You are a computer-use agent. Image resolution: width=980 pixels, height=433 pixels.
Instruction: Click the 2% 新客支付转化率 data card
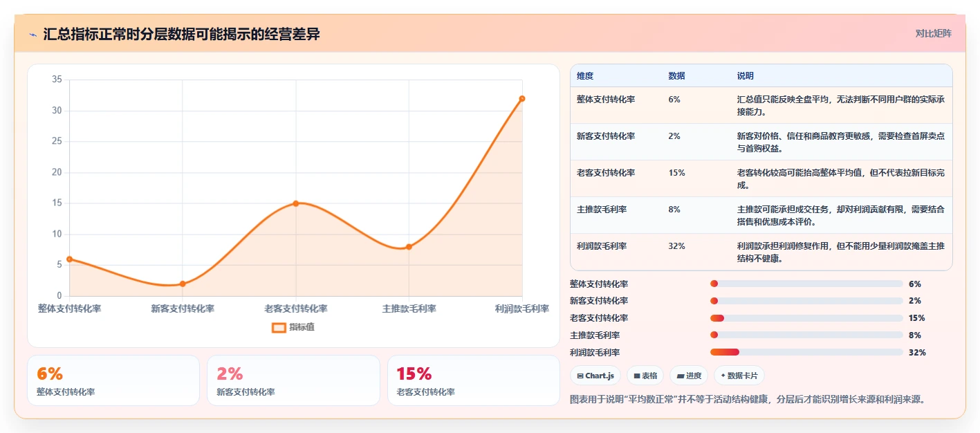tap(293, 380)
